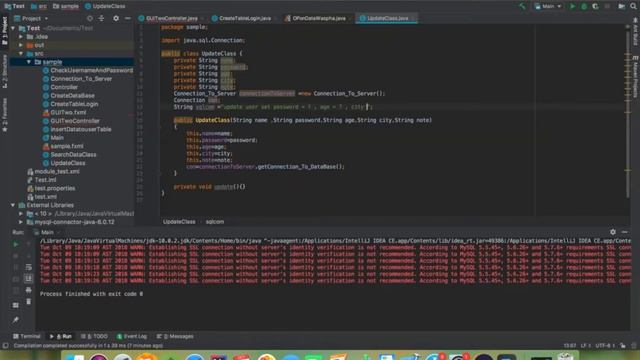Toggle tool window bars icon in status bar
This screenshot has height=360, width=640.
click(5, 346)
